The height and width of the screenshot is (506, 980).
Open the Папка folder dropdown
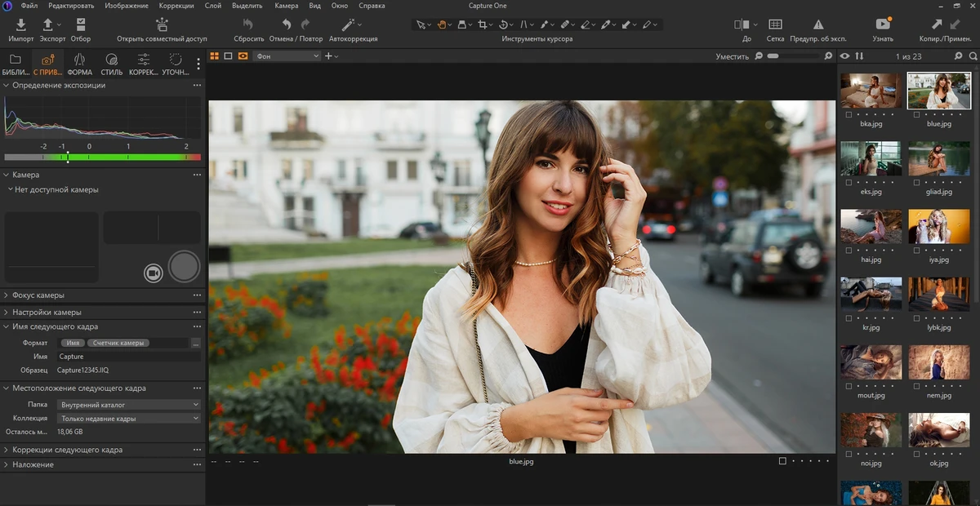click(x=129, y=404)
